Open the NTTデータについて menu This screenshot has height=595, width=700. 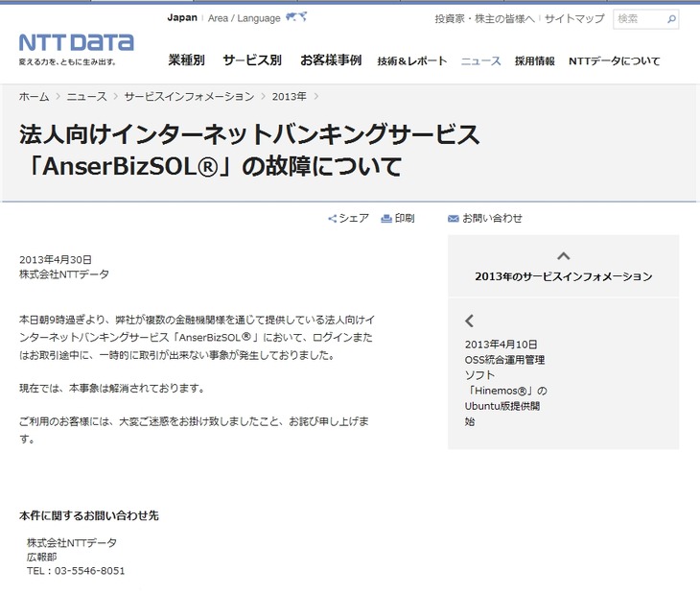pos(614,60)
